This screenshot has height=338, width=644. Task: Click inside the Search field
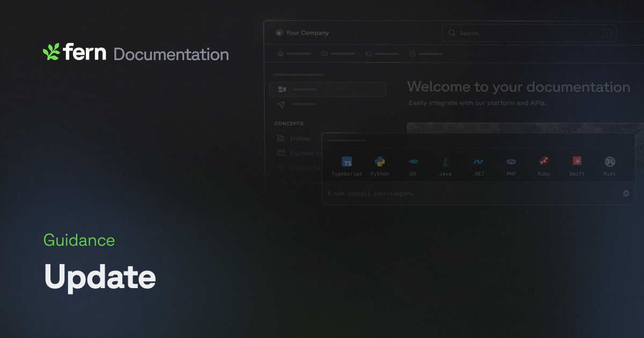tap(529, 33)
